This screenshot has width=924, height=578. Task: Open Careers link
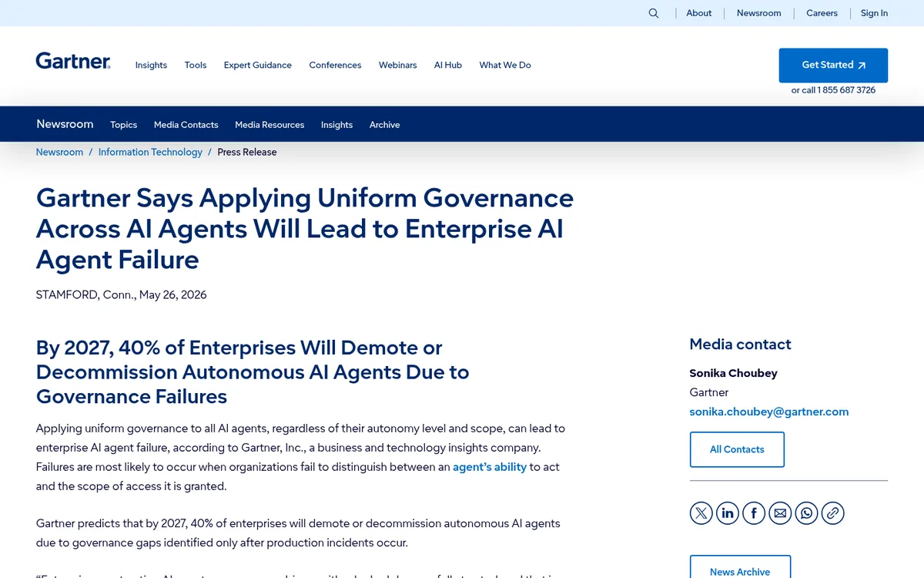pos(822,13)
